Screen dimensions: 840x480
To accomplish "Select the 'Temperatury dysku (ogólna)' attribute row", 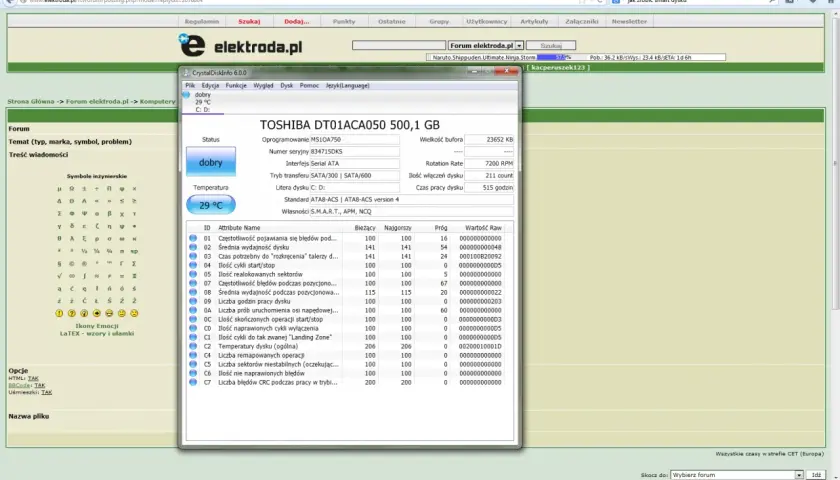I will [x=347, y=346].
